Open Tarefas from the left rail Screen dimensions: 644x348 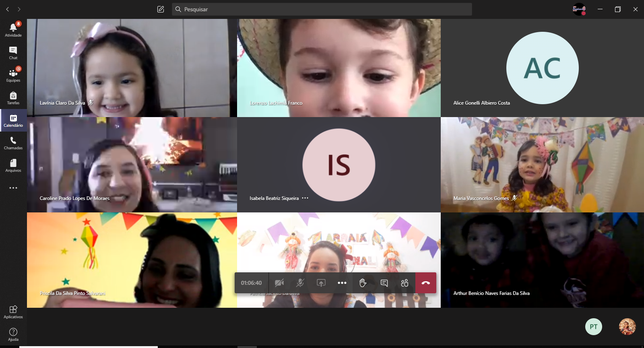point(13,97)
